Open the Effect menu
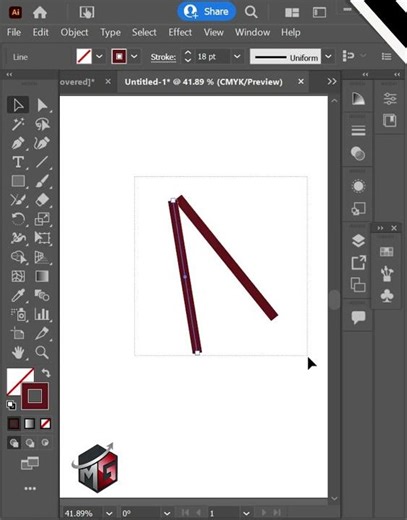Image resolution: width=407 pixels, height=520 pixels. tap(180, 32)
